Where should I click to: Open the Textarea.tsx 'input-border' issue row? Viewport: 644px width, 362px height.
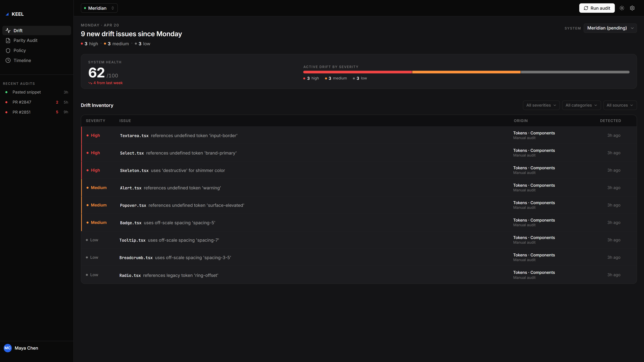359,135
